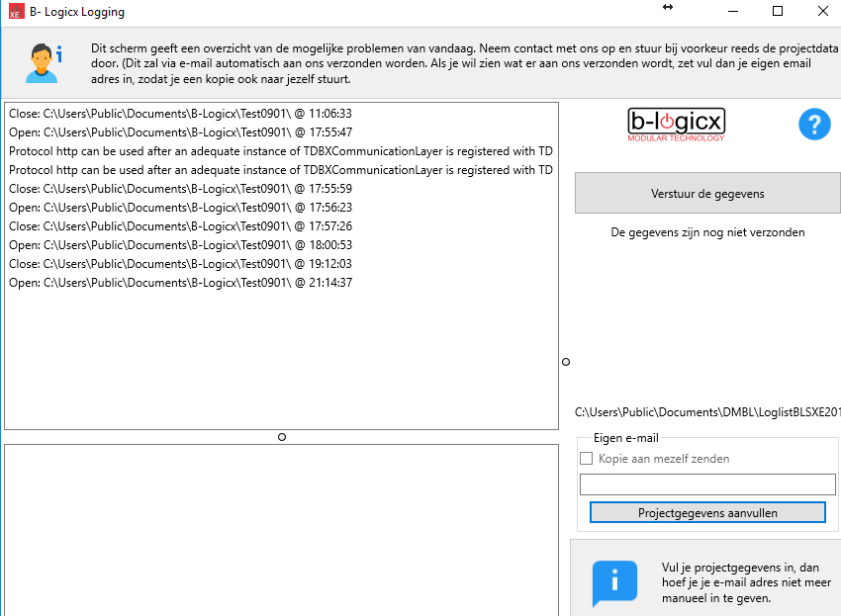Click the B-Logicx app icon in title bar
Viewport: 841px width, 616px height.
coord(16,11)
